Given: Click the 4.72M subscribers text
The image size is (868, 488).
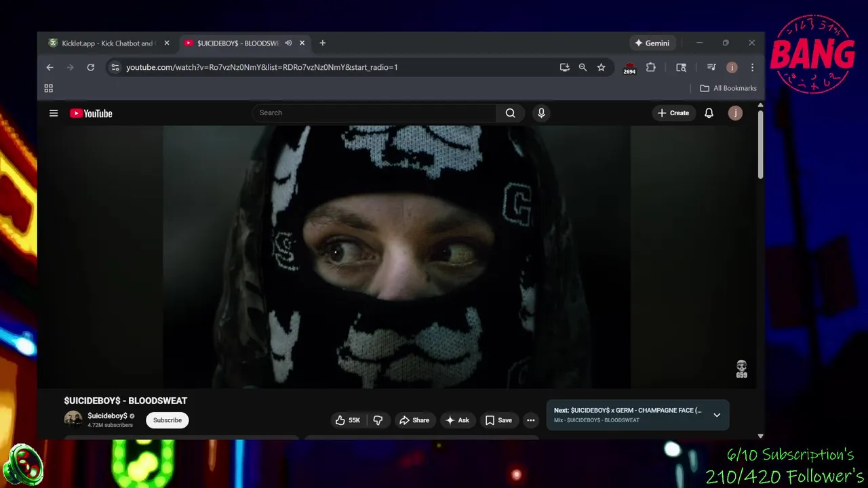Looking at the screenshot, I should 110,425.
